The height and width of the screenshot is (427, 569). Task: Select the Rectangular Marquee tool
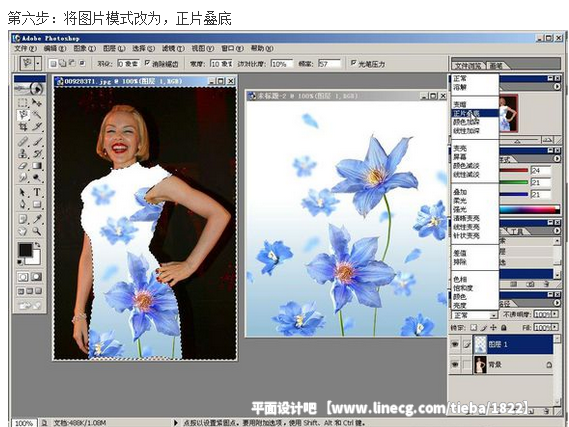point(23,103)
